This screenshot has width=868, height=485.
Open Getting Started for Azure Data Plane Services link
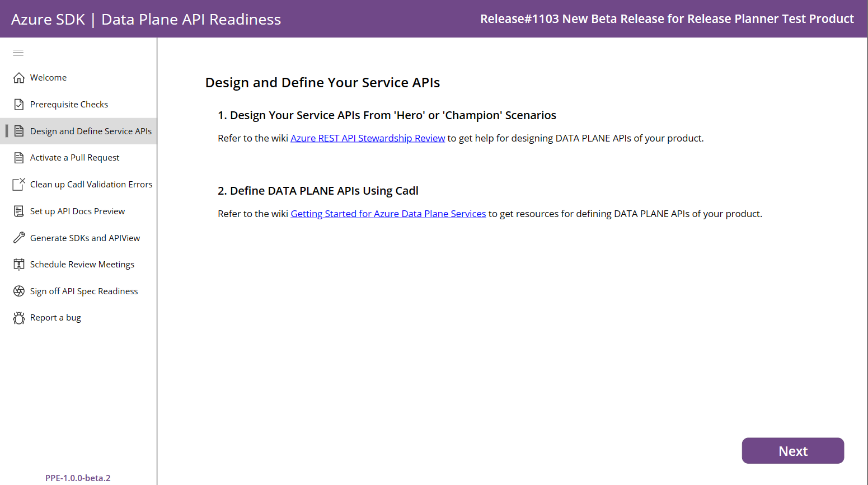click(388, 213)
